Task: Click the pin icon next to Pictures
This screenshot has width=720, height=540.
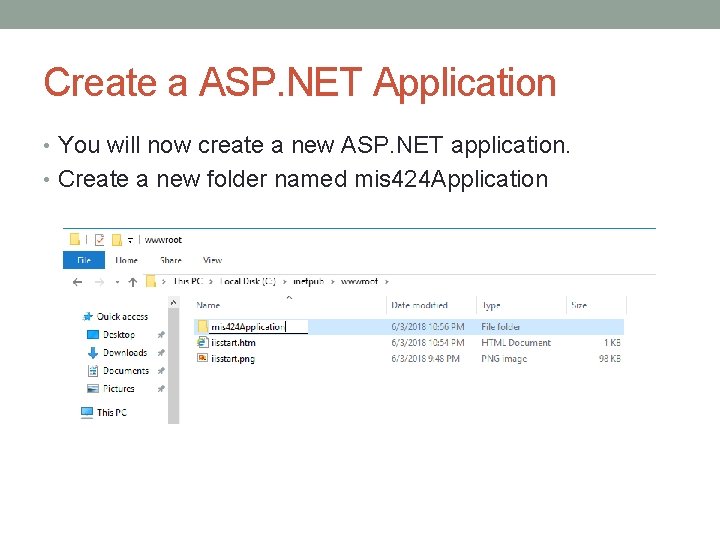Action: click(x=161, y=388)
